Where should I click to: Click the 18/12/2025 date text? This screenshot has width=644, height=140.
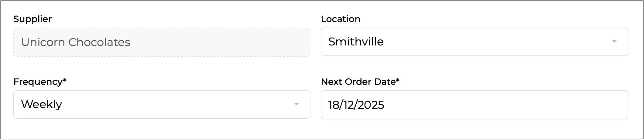coord(356,105)
